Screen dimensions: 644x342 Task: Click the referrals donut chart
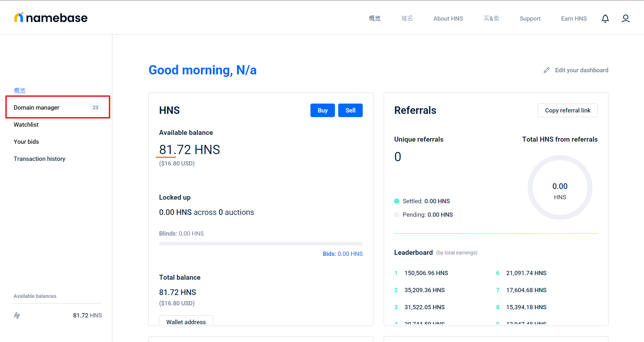point(560,188)
